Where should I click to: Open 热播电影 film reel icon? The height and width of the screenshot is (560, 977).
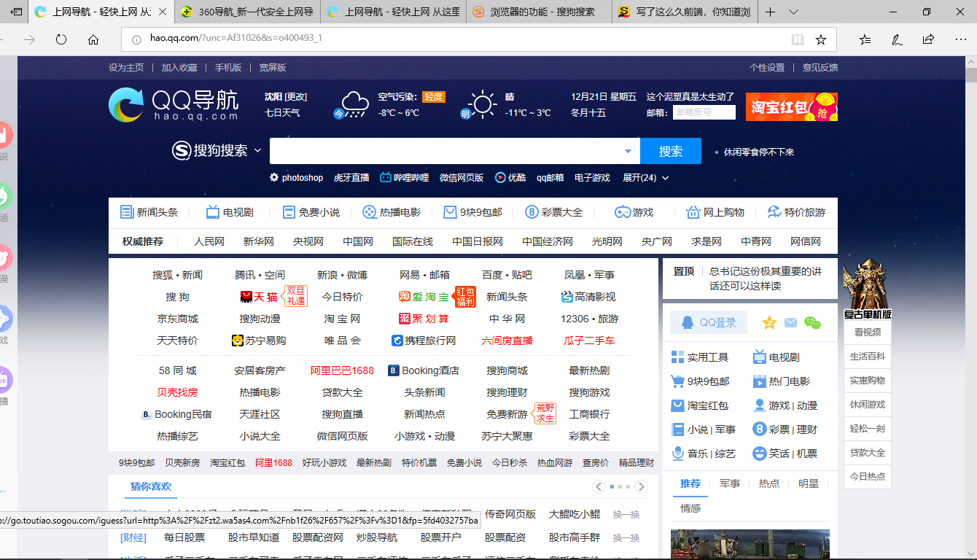click(x=370, y=212)
